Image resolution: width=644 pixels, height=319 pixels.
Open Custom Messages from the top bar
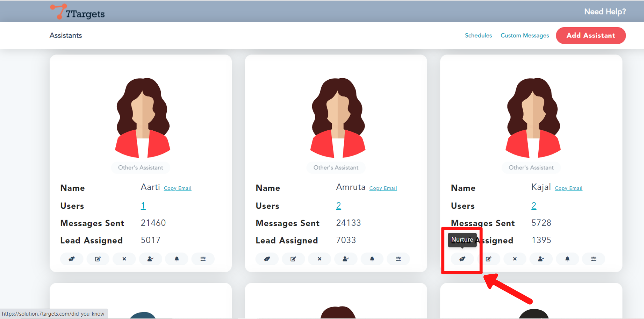tap(525, 36)
